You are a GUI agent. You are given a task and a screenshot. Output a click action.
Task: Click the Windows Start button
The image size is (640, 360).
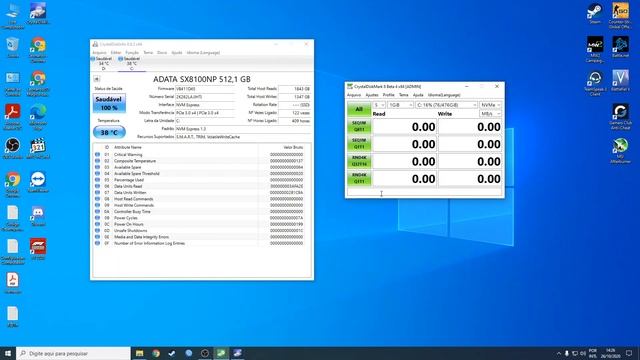[x=8, y=353]
